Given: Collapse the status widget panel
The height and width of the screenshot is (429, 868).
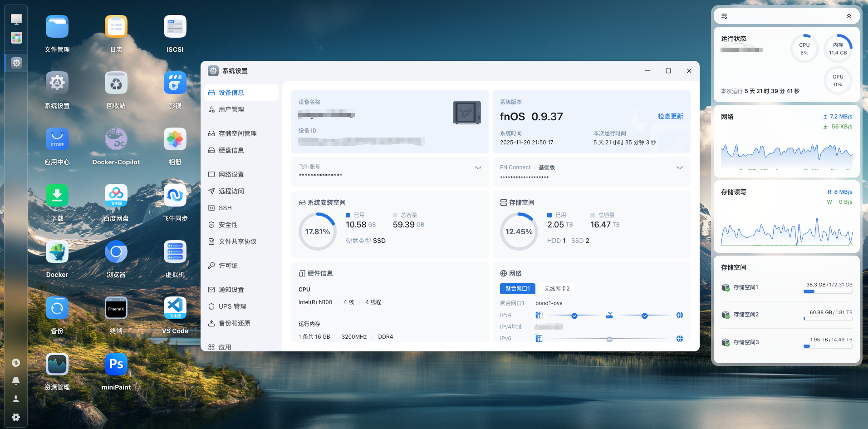Looking at the screenshot, I should coord(849,16).
